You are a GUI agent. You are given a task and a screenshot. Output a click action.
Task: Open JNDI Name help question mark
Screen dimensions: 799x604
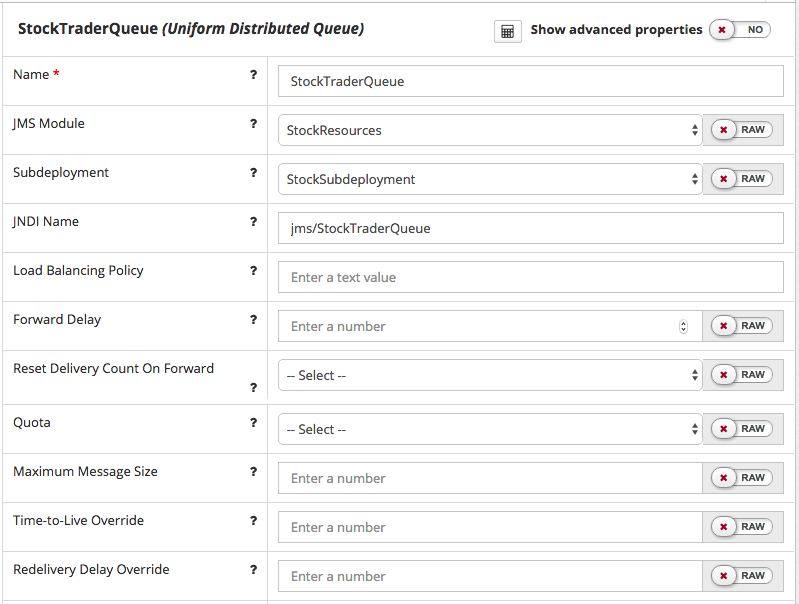253,222
